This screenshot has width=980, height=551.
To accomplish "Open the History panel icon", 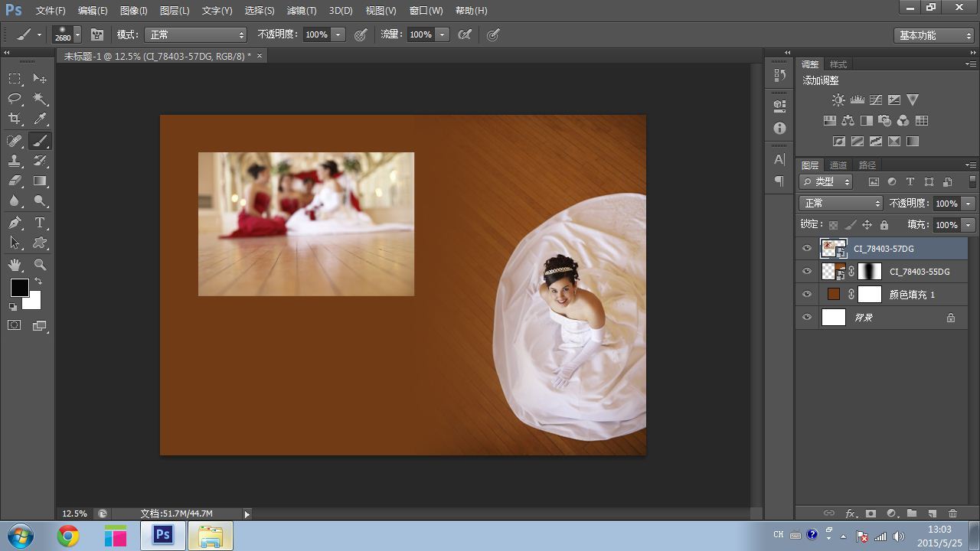I will [779, 75].
